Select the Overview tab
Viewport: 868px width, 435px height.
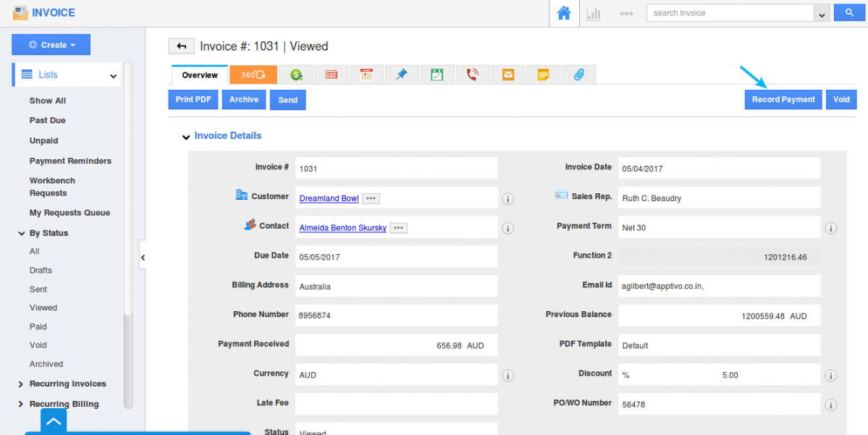coord(200,75)
